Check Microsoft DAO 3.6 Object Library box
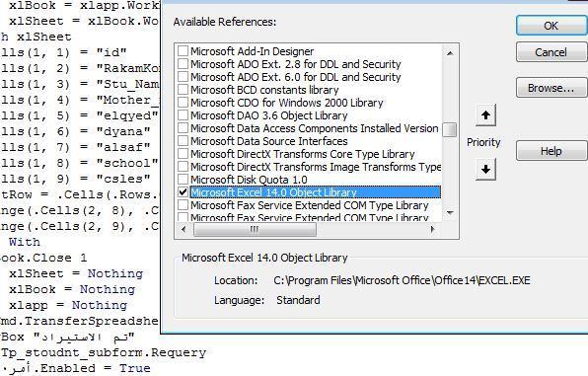This screenshot has width=588, height=376. point(183,114)
